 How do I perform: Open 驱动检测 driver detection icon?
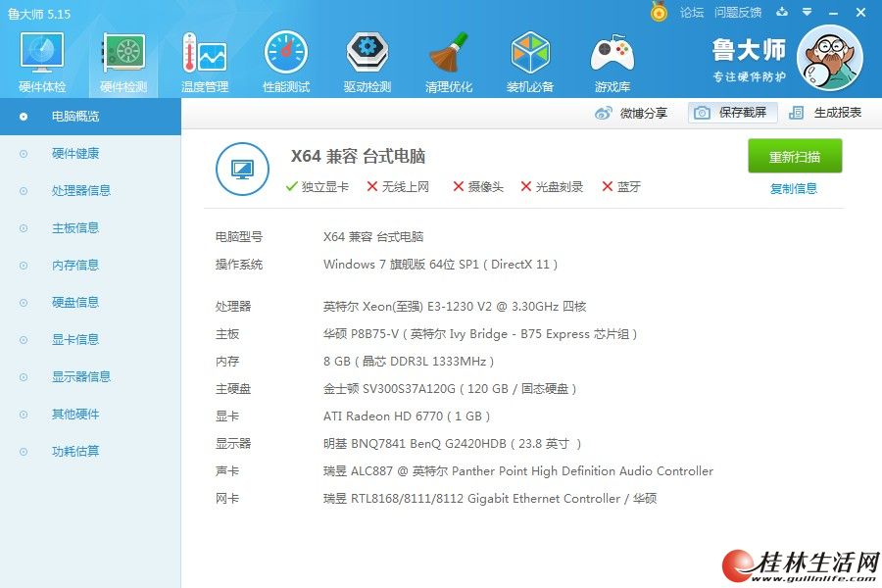367,62
